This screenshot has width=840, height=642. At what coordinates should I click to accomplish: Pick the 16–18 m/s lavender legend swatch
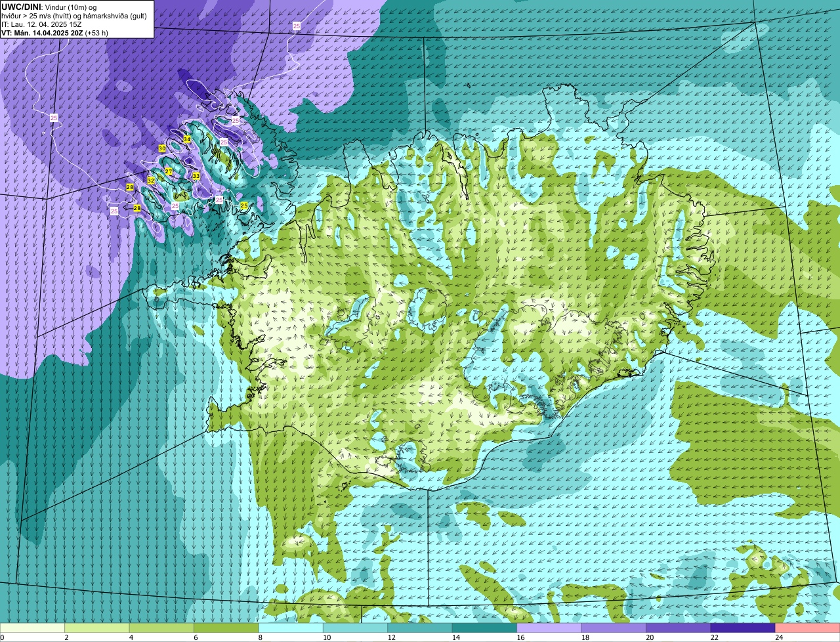[550, 628]
